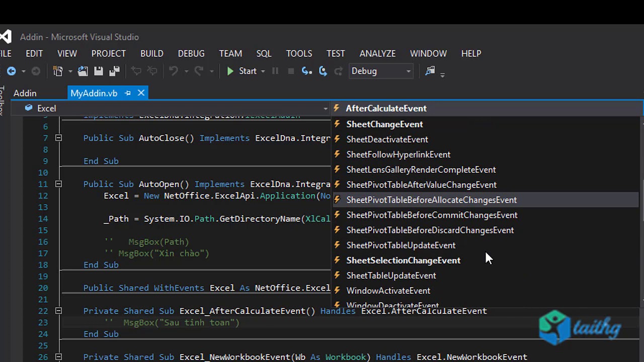Open the Undo history dropdown arrow
This screenshot has width=644, height=362.
pyautogui.click(x=186, y=71)
